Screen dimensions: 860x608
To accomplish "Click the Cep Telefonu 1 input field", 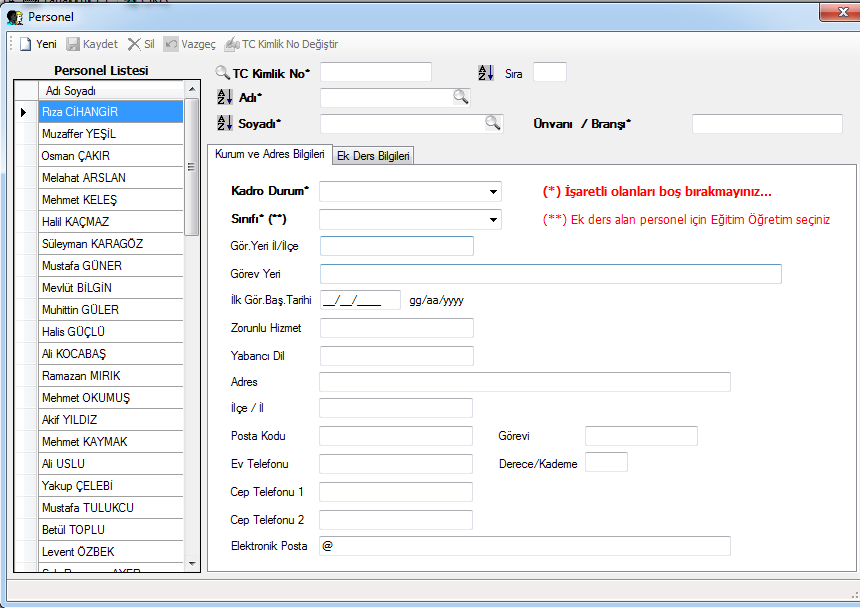I will point(396,492).
